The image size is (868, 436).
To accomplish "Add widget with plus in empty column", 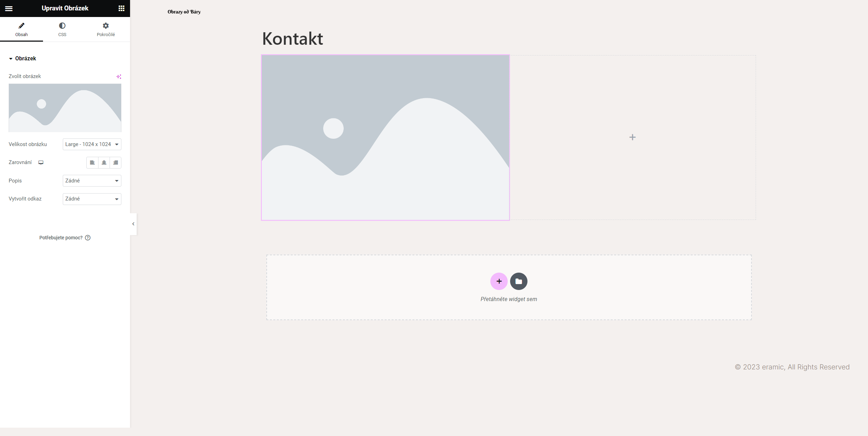I will (632, 137).
